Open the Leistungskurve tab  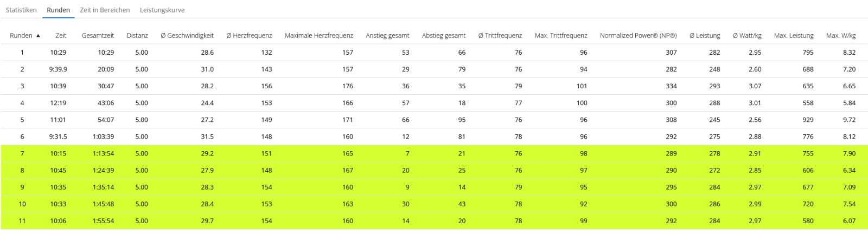(x=162, y=10)
